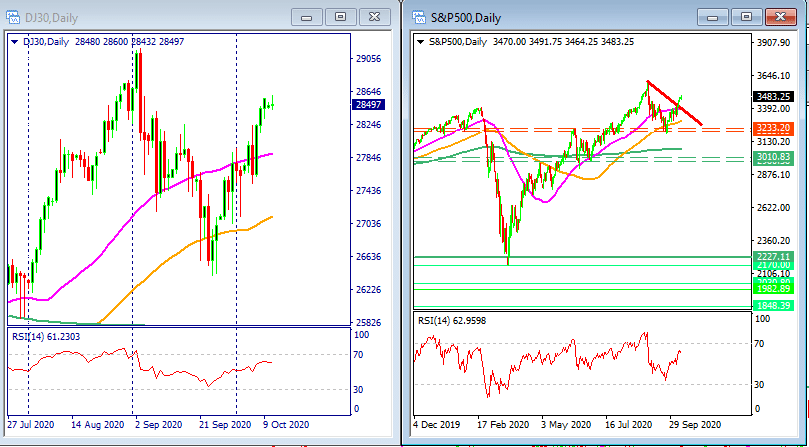
Task: Click the orange 3233.20 level label
Action: pyautogui.click(x=772, y=129)
